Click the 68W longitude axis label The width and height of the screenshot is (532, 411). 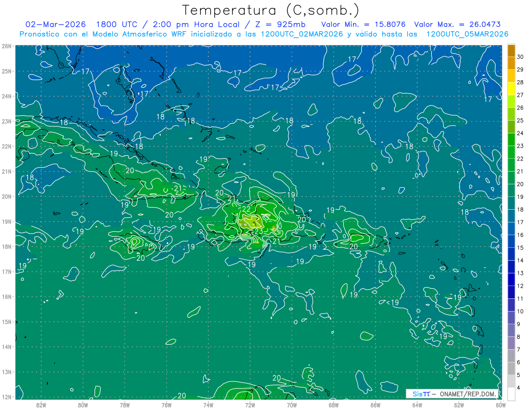pyautogui.click(x=334, y=404)
